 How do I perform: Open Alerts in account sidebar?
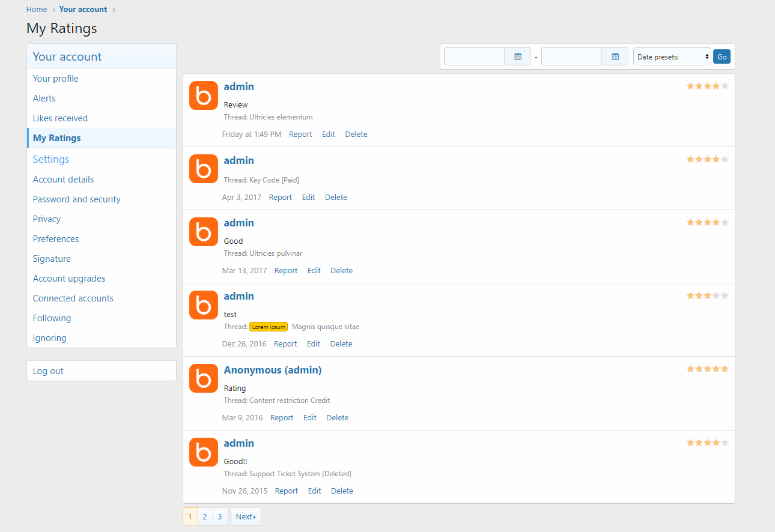point(44,98)
